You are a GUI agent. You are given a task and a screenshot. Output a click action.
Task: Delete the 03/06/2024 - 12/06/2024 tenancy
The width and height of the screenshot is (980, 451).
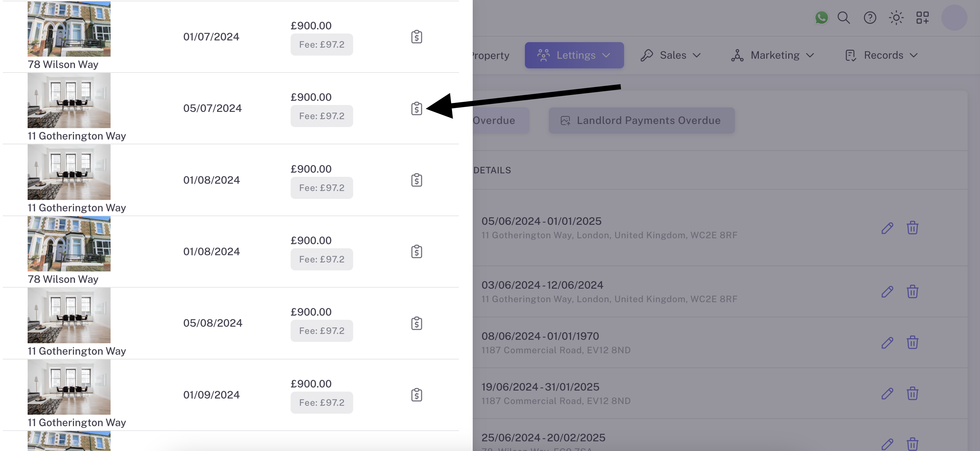(x=912, y=292)
